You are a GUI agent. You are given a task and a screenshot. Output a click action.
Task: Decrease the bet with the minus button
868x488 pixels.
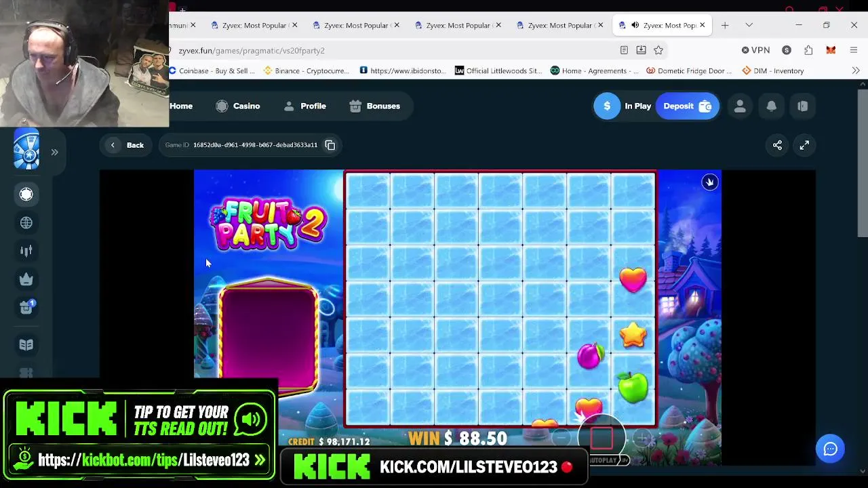click(x=561, y=439)
